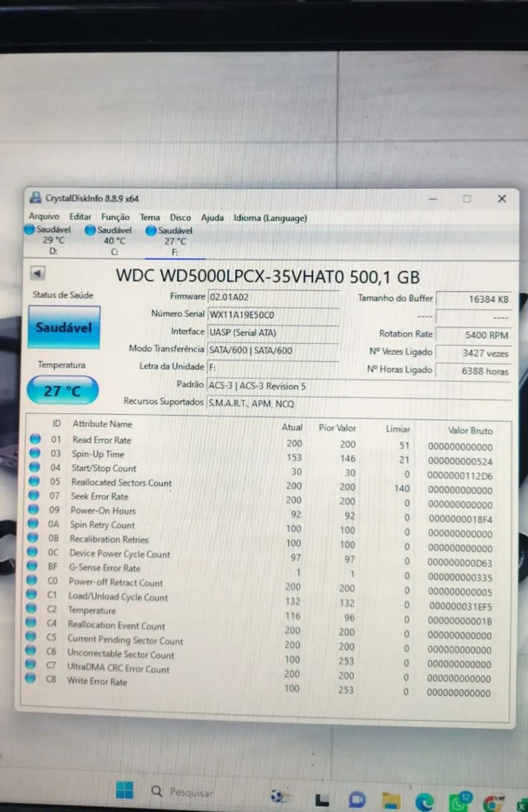Viewport: 528px width, 812px height.
Task: Click the previous disk arrow button
Action: pos(38,273)
